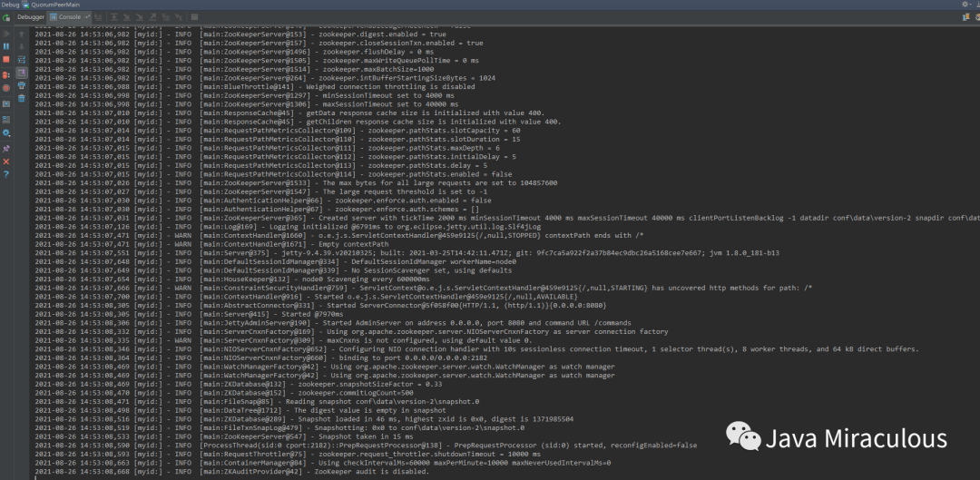Screen dimensions: 980x480
Task: Restore debugger layout
Action: [x=6, y=120]
